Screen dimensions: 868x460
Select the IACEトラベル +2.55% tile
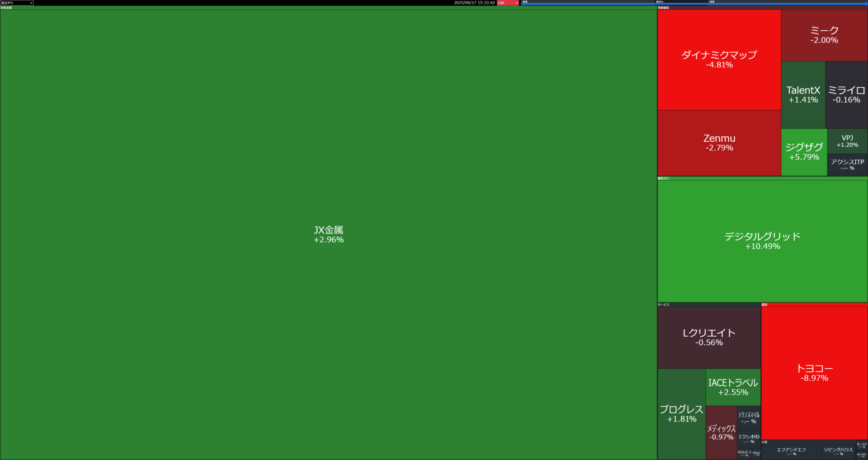click(733, 387)
